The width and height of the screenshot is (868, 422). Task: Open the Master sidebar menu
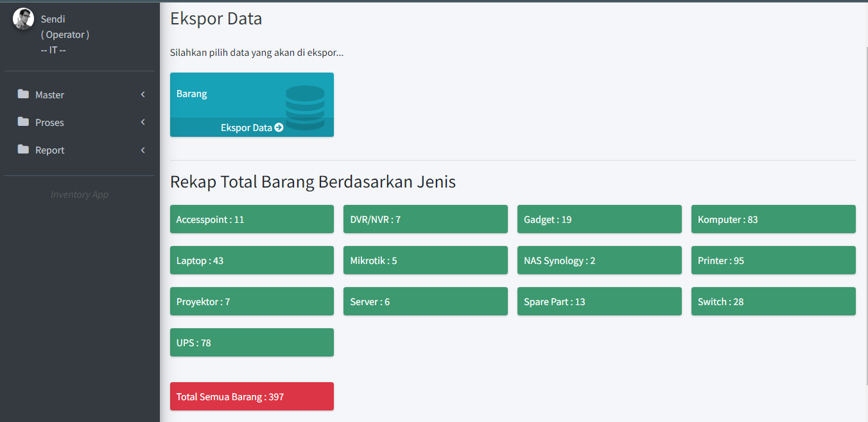50,94
